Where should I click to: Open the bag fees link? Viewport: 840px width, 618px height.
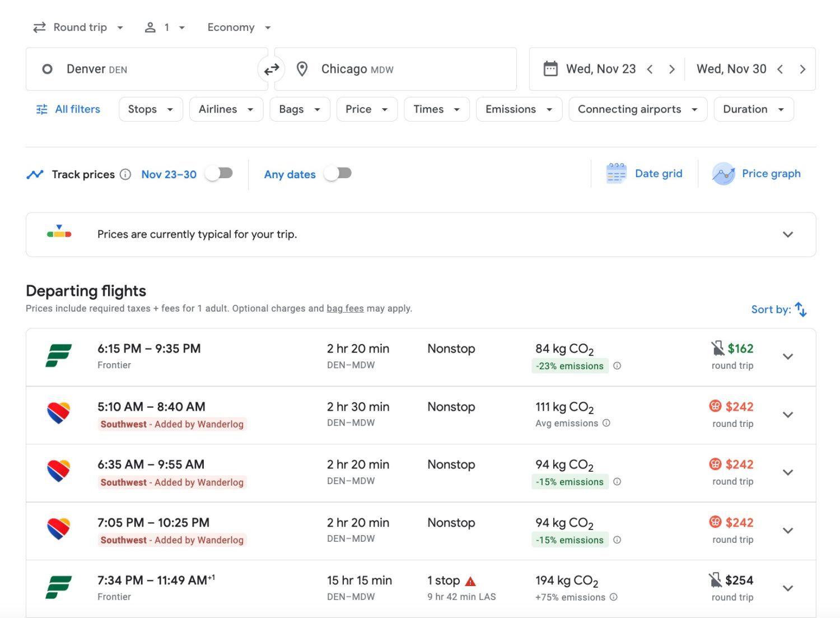tap(346, 308)
